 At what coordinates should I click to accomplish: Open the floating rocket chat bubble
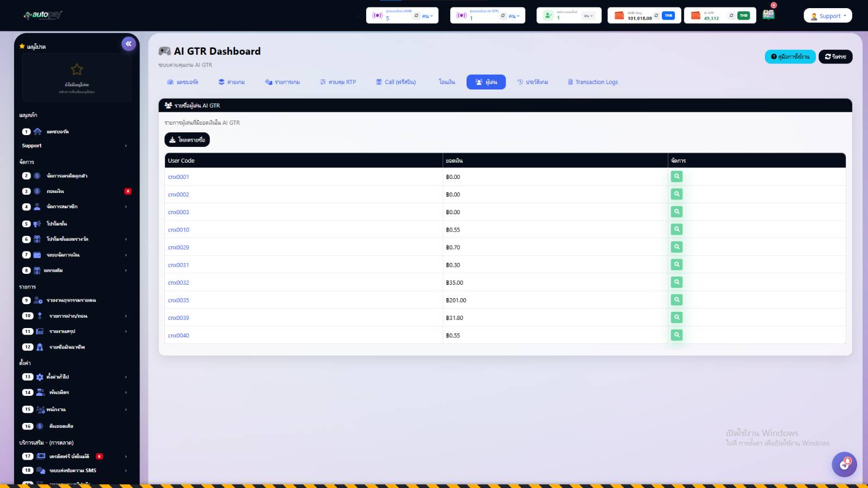click(x=844, y=464)
